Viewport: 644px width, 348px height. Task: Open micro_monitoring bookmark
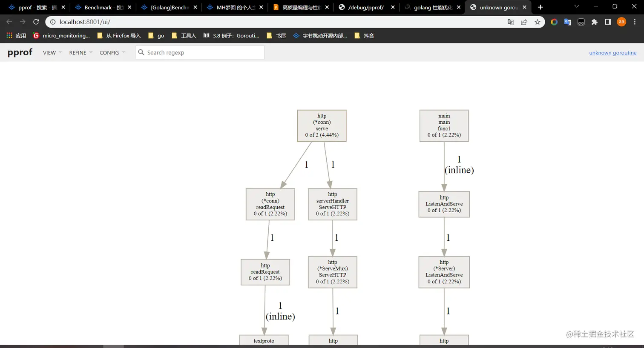[x=61, y=36]
